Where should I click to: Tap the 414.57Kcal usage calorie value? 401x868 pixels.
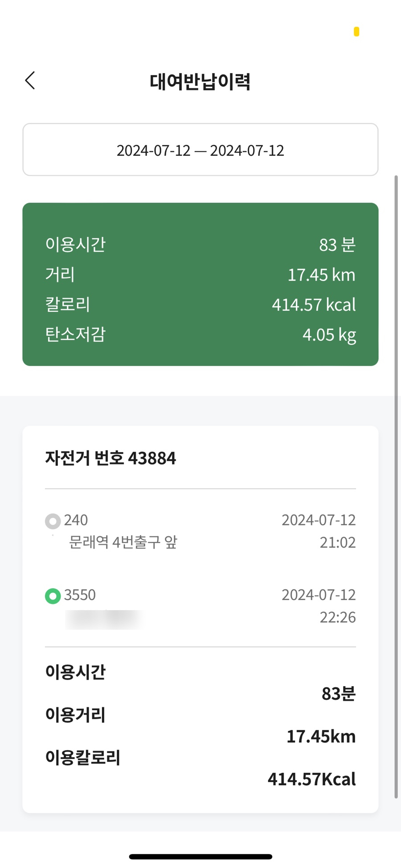(x=311, y=779)
